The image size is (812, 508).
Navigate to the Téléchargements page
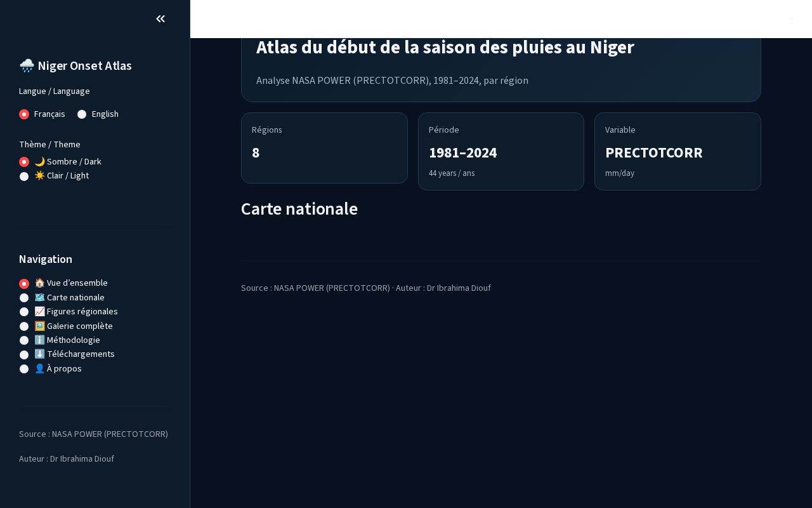[67, 354]
